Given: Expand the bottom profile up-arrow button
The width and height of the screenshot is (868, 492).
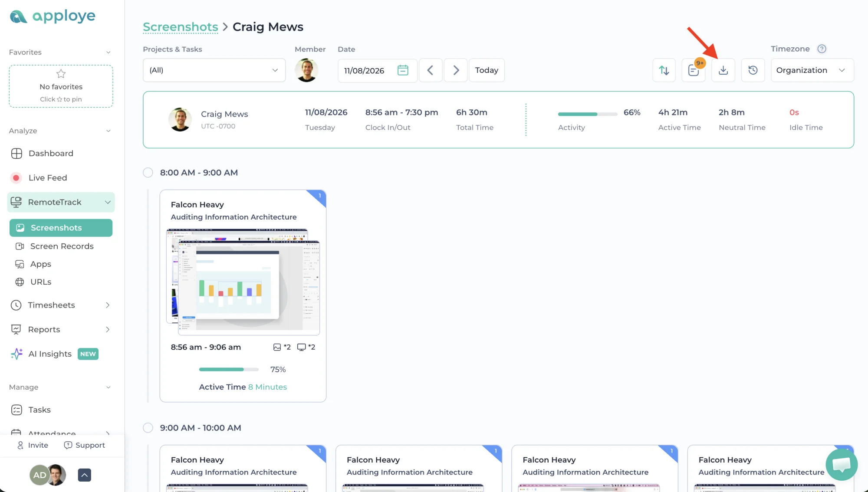Looking at the screenshot, I should 85,475.
